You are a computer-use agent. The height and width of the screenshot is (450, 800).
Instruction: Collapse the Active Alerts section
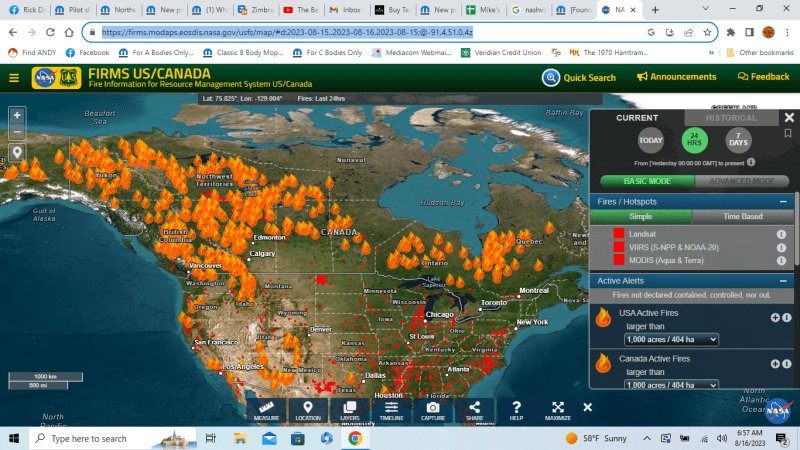click(x=783, y=281)
